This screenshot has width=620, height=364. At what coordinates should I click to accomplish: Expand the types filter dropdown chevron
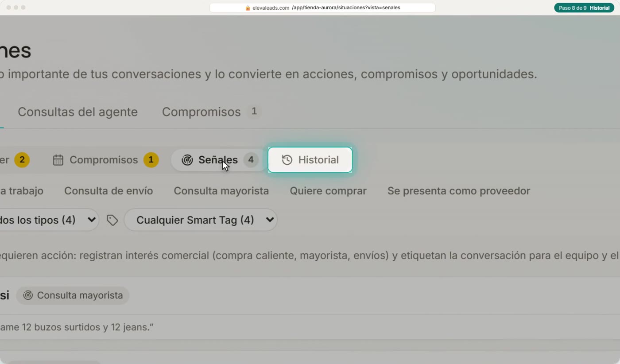click(x=92, y=220)
